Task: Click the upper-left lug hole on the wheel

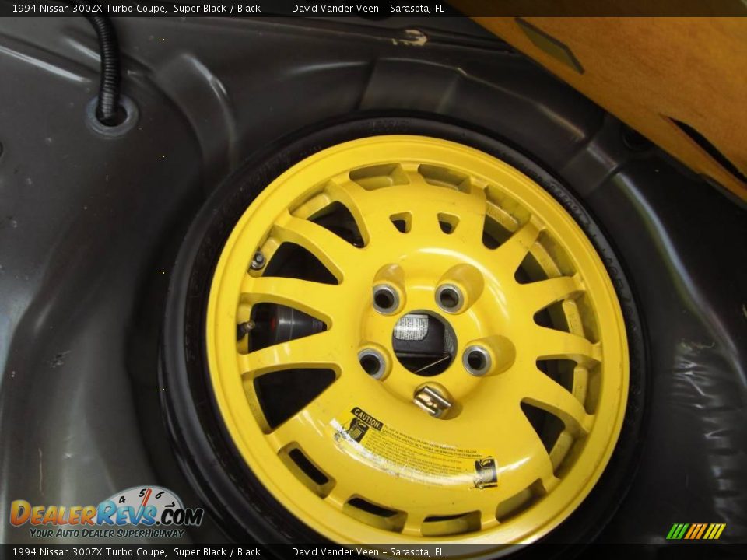Action: (x=386, y=298)
